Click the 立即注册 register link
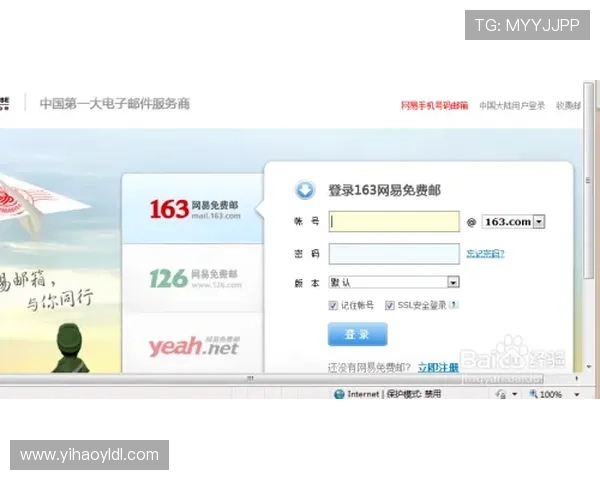 [x=438, y=367]
